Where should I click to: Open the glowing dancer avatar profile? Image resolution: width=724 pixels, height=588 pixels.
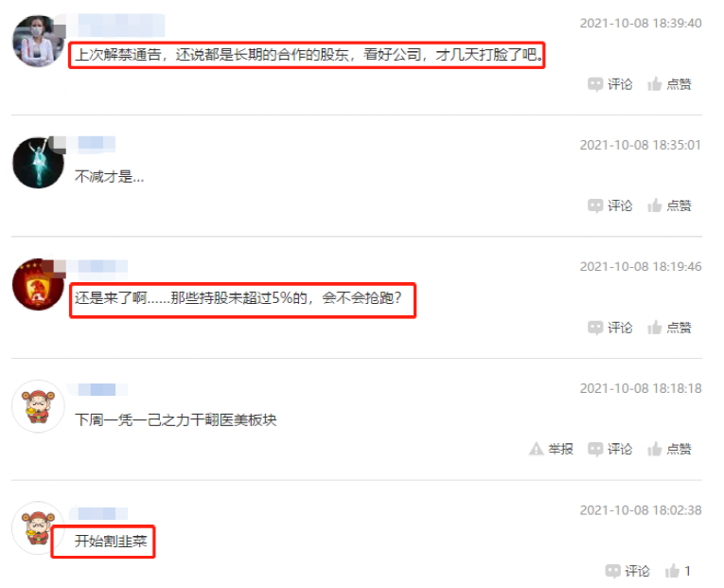(38, 163)
